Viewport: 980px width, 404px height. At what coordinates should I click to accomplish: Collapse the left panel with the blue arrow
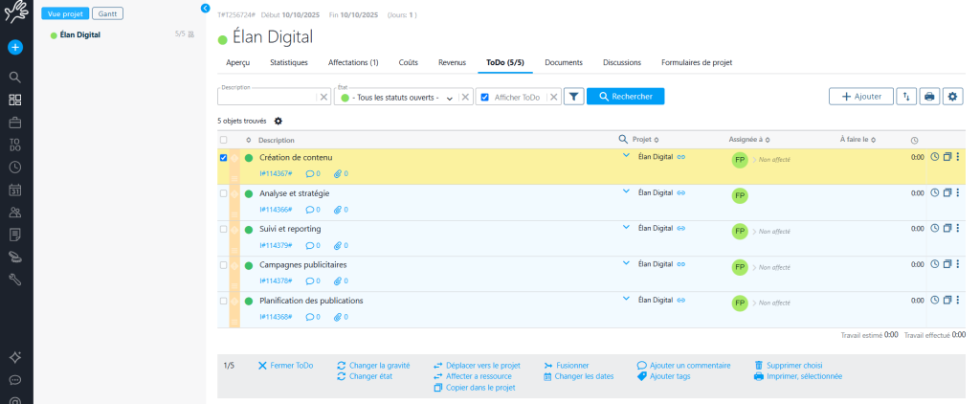pyautogui.click(x=205, y=8)
